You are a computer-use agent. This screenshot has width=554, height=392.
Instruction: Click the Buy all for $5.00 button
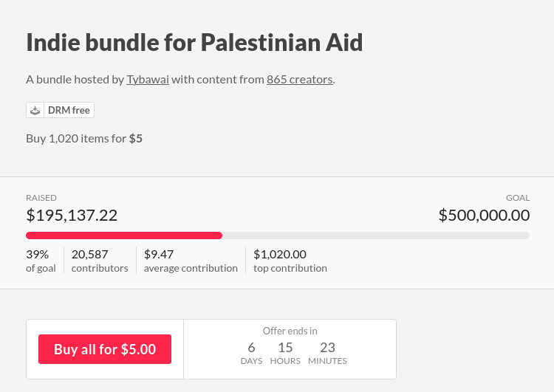pos(105,349)
